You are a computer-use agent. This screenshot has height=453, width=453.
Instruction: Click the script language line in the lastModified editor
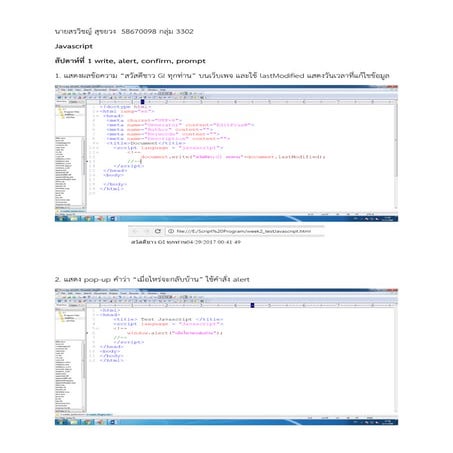[168, 148]
